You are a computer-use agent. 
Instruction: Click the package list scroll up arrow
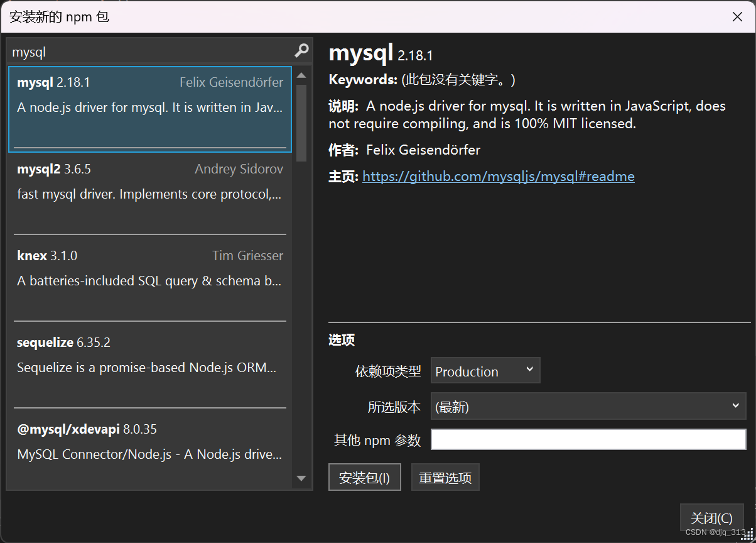click(x=301, y=75)
